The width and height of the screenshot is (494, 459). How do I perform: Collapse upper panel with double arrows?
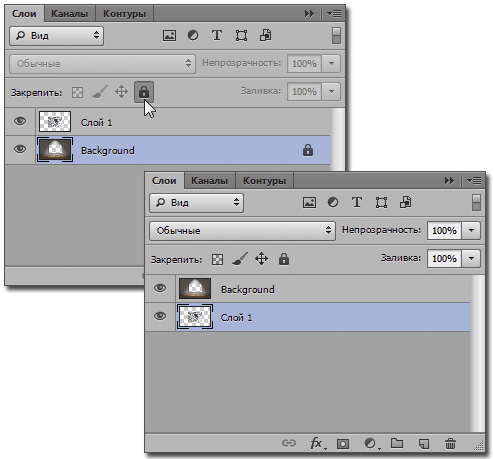tap(310, 14)
